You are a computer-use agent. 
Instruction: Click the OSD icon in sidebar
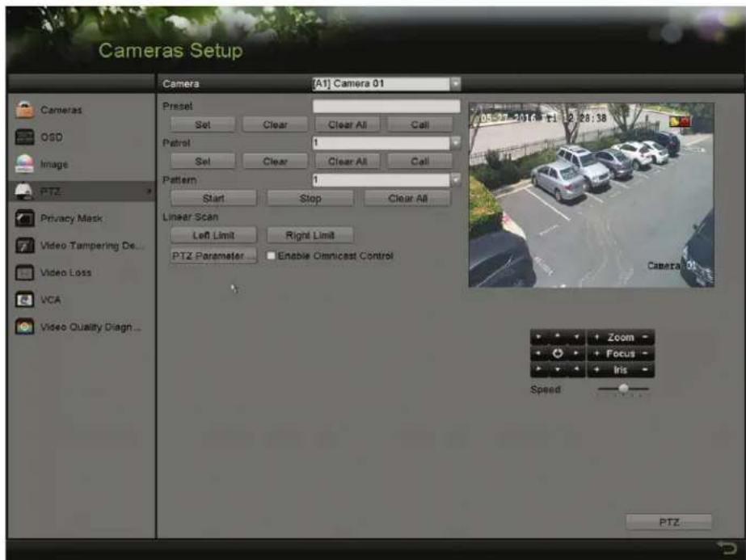point(25,137)
